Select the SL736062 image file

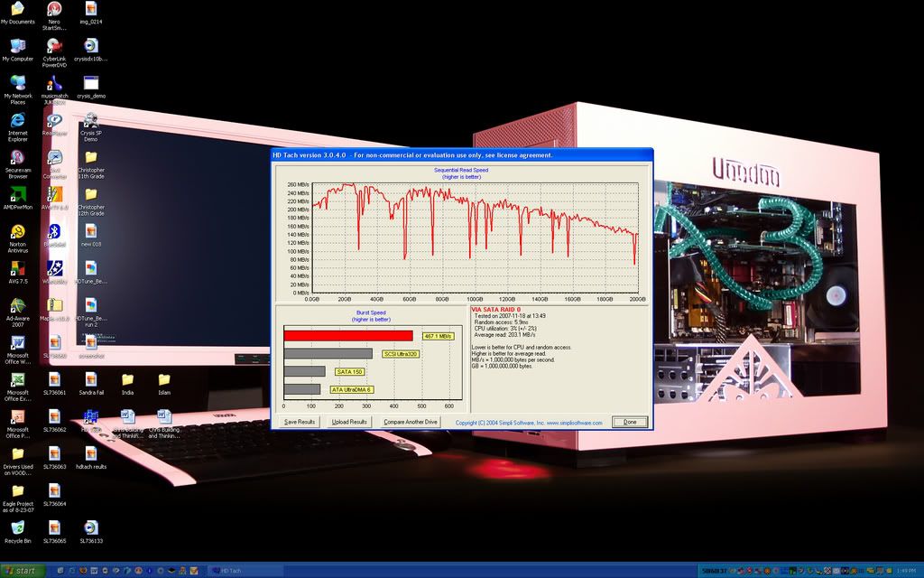[54, 421]
